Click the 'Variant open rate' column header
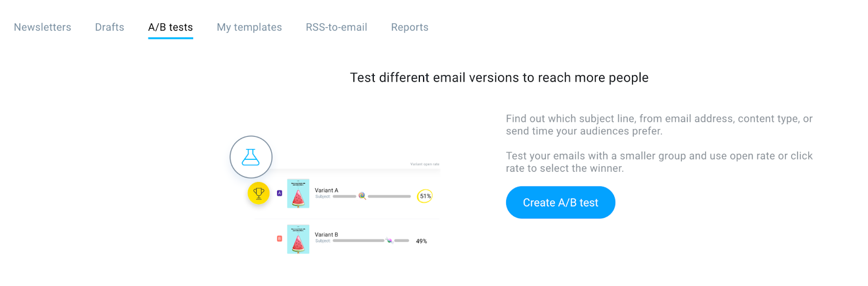This screenshot has height=286, width=868. pos(425,164)
